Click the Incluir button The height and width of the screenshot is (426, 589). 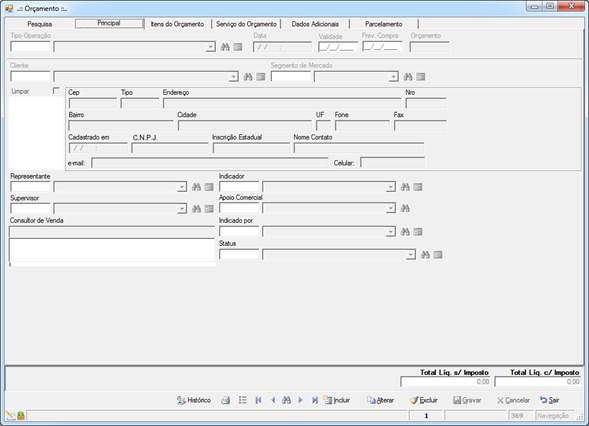(x=338, y=400)
